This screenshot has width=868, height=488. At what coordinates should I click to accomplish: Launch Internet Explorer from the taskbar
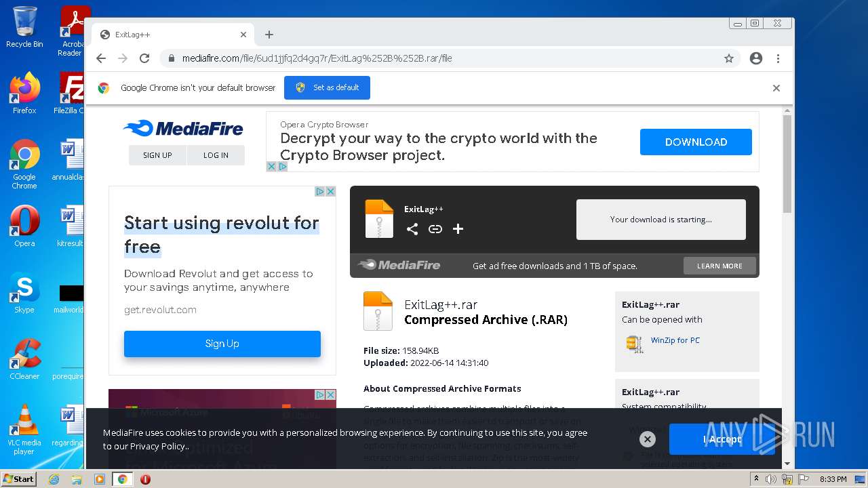[54, 479]
